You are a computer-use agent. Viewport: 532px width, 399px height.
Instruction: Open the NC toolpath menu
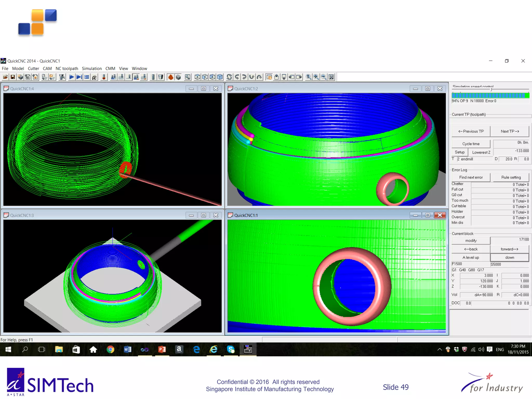tap(67, 69)
